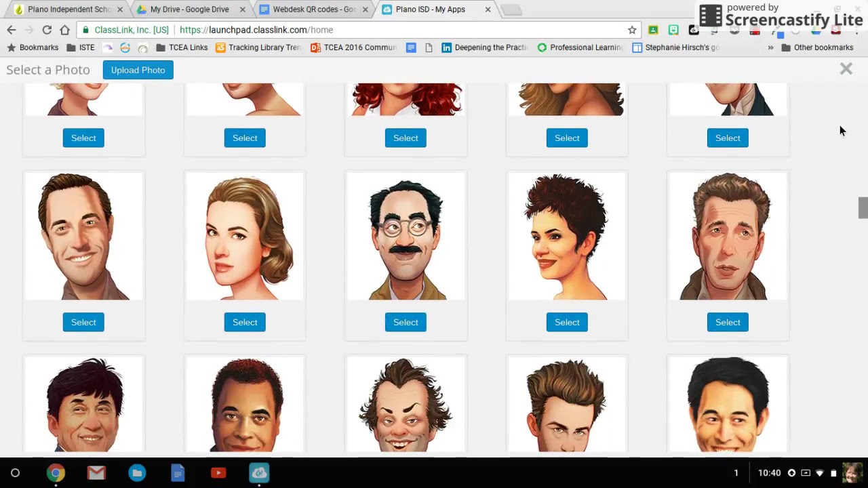The width and height of the screenshot is (868, 488).
Task: Go to the browser home page
Action: (x=64, y=30)
